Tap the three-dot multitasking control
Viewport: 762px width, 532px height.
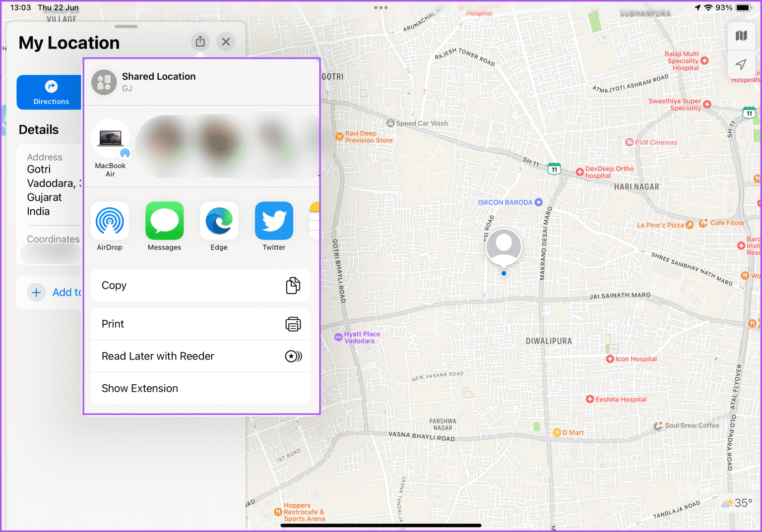tap(381, 7)
